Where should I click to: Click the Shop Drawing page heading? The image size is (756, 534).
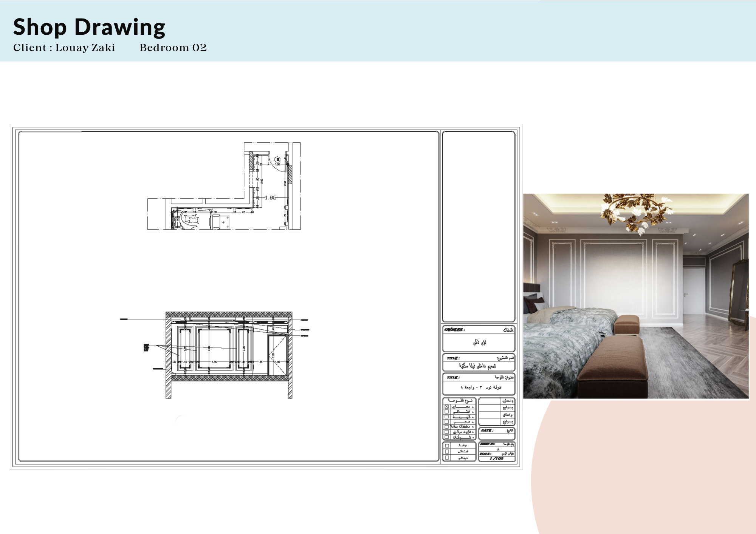click(x=89, y=26)
